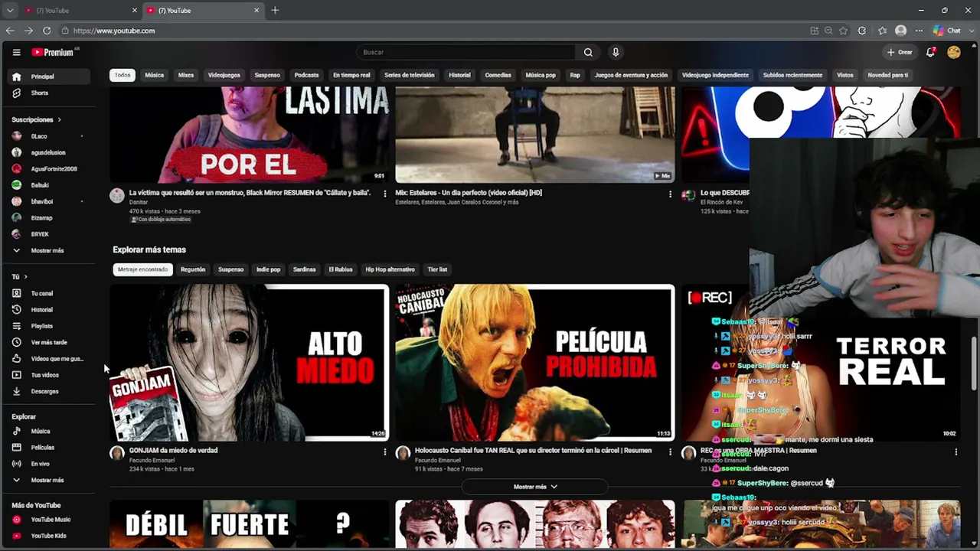The image size is (980, 551).
Task: Expand Copilot Chat dropdown arrow
Action: point(972,31)
